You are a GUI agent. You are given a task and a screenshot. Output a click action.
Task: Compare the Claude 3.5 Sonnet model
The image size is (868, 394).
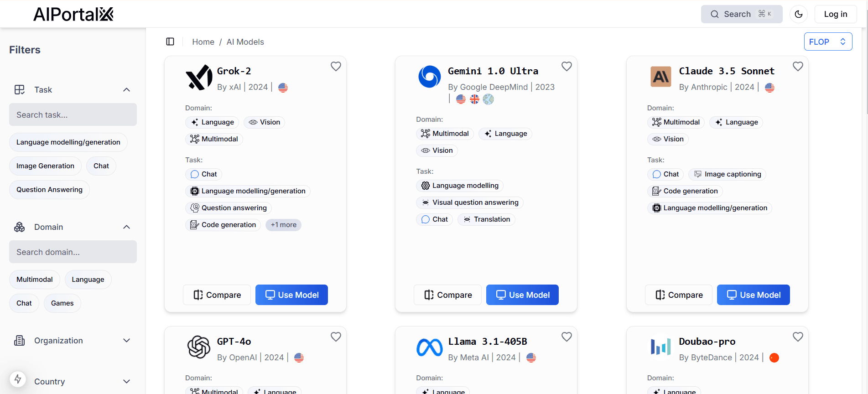[679, 295]
